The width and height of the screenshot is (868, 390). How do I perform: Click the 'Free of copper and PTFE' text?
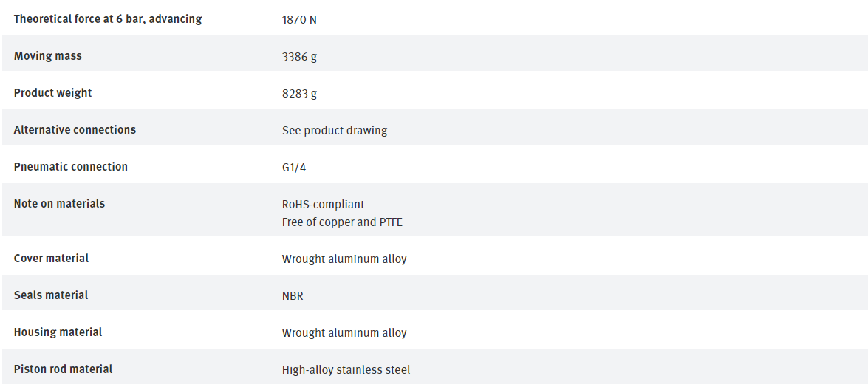point(342,222)
